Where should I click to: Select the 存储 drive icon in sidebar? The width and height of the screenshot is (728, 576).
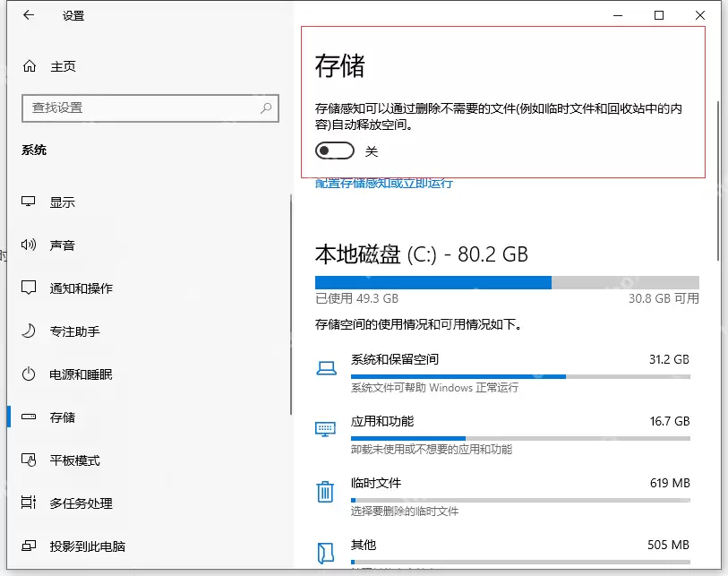(x=25, y=417)
